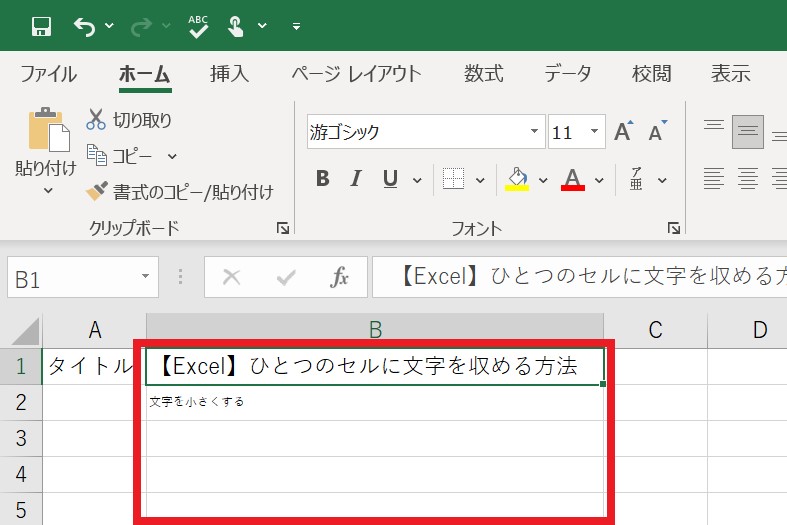Viewport: 787px width, 525px height.
Task: Customize the Quick Access Toolbar
Action: point(297,26)
